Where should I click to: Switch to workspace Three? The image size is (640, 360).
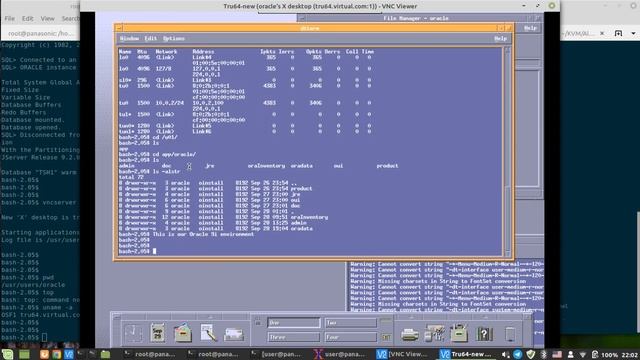pyautogui.click(x=293, y=337)
